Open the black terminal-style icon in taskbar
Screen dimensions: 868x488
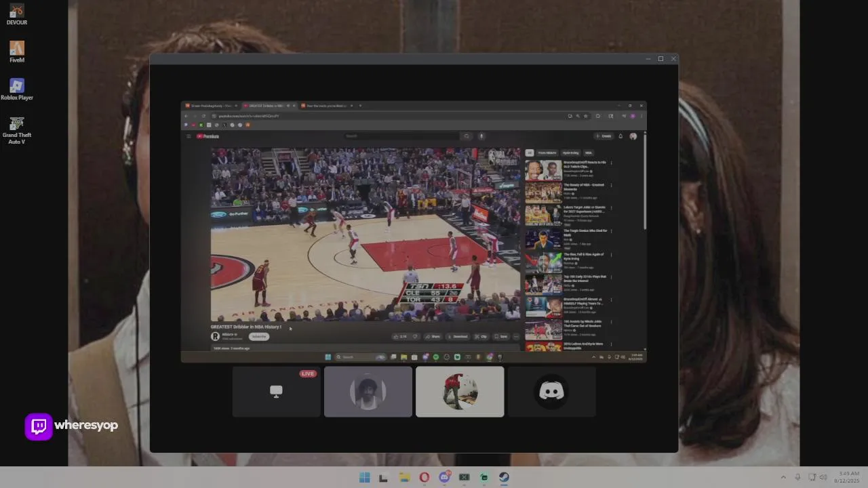click(x=383, y=477)
